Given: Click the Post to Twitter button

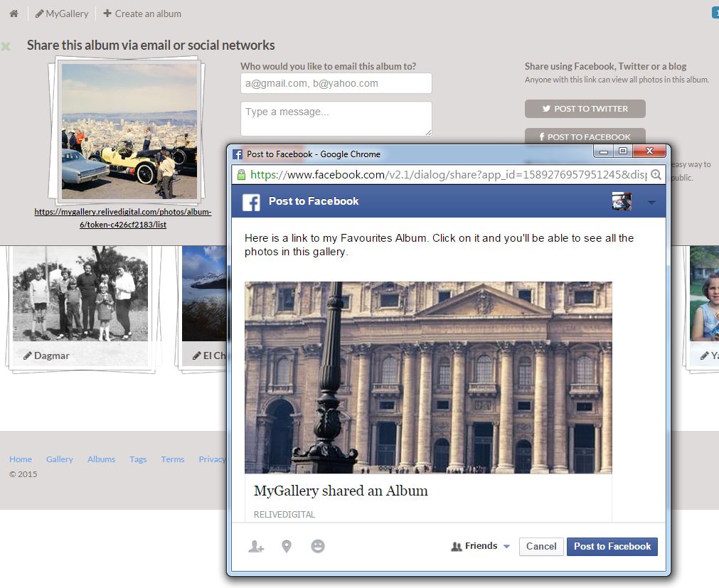Looking at the screenshot, I should point(585,109).
